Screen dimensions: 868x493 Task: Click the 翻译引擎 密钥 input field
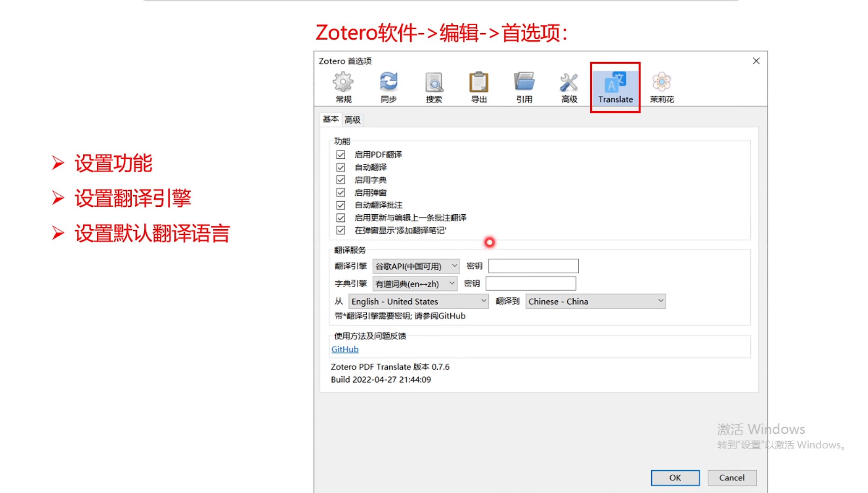click(x=533, y=265)
